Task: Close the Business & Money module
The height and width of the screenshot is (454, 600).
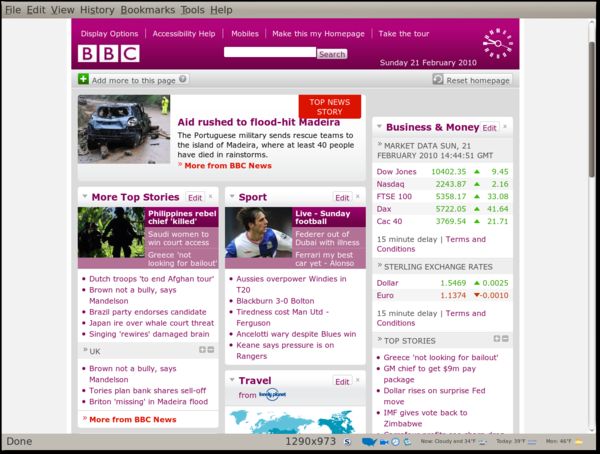Action: [505, 127]
